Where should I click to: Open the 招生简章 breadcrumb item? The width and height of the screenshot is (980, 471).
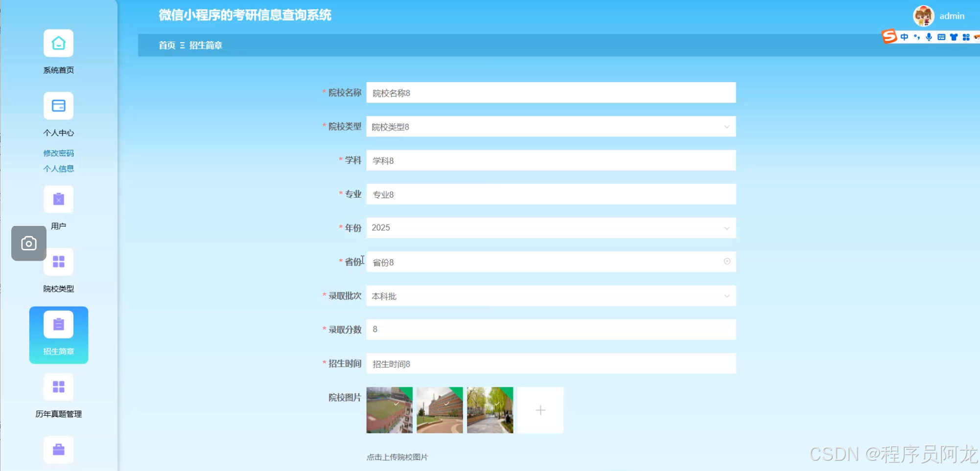(206, 45)
